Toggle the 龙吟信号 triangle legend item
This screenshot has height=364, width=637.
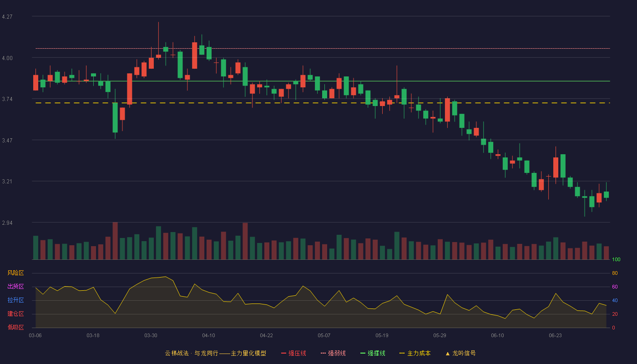[460, 353]
